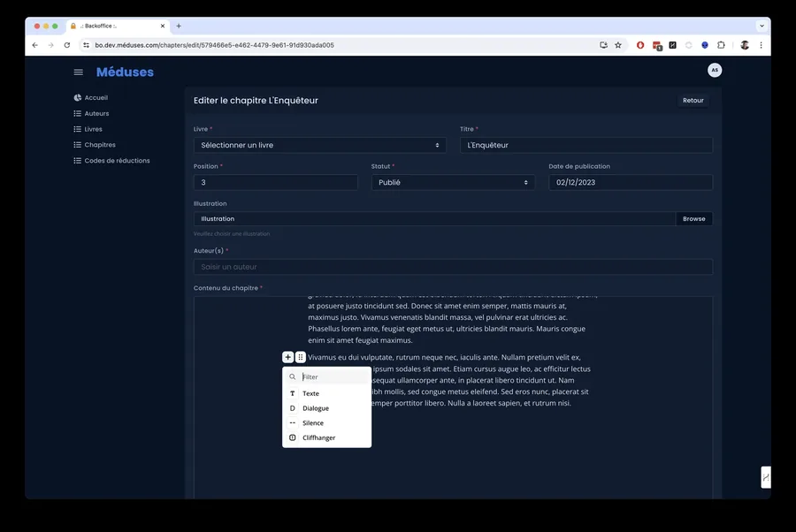Click the browser address bar URL
The height and width of the screenshot is (532, 796).
coord(214,45)
